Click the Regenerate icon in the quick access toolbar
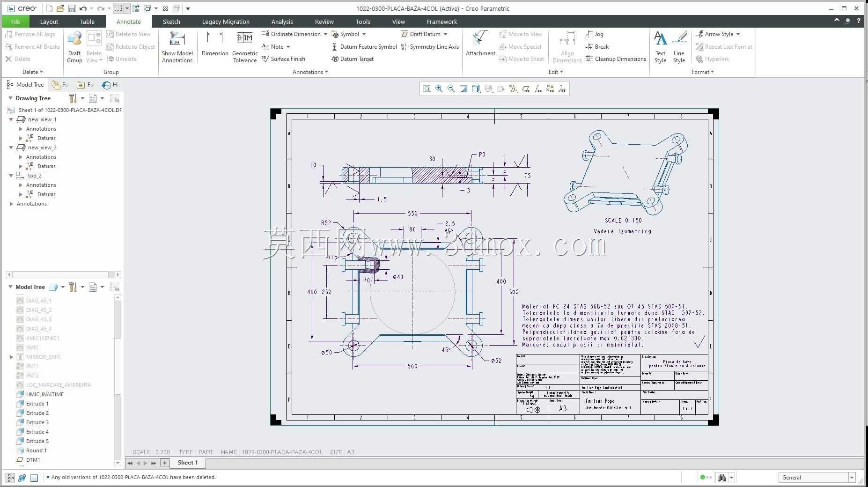 (x=136, y=8)
